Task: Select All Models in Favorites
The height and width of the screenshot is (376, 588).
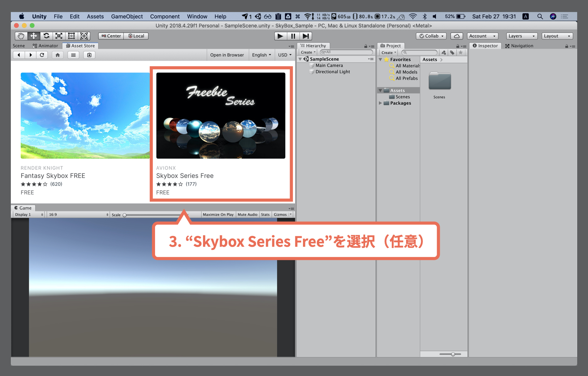Action: (x=406, y=72)
